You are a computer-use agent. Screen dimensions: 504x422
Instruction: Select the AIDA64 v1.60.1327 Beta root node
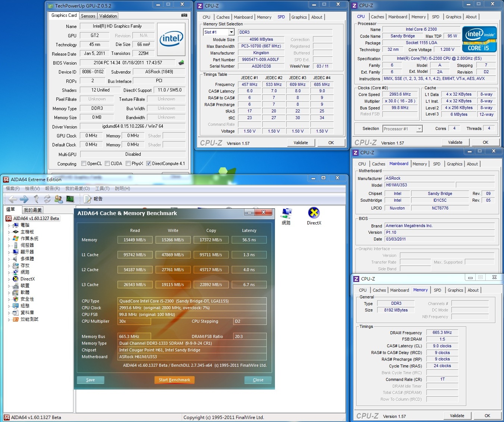[x=32, y=218]
